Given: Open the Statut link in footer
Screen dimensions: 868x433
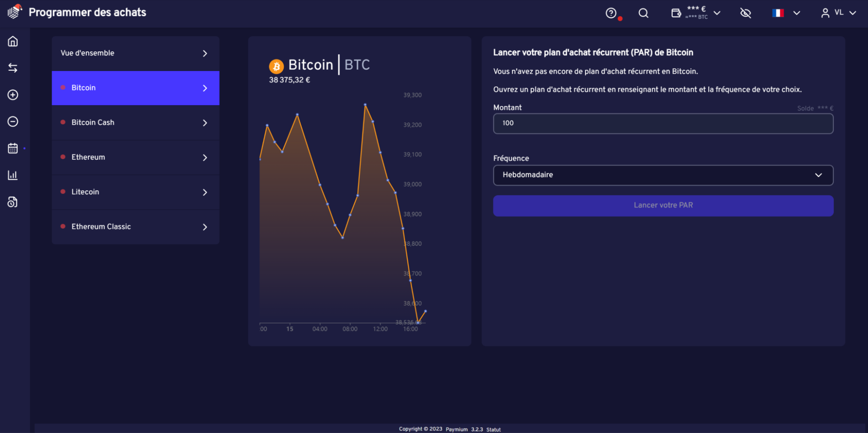Looking at the screenshot, I should click(x=493, y=429).
